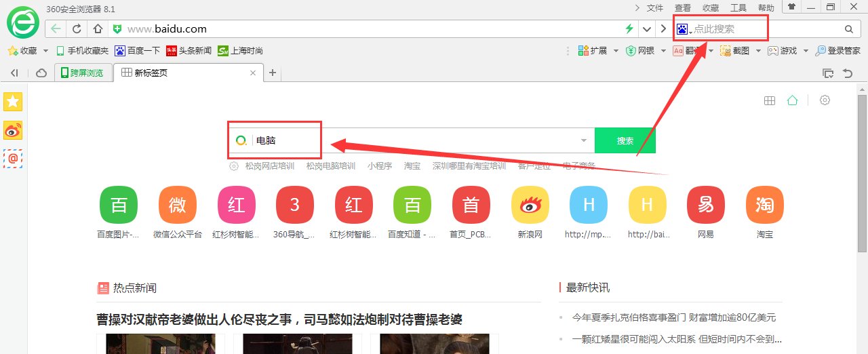Click the 收藏 star favorites button
Image resolution: width=868 pixels, height=354 pixels.
pyautogui.click(x=22, y=51)
